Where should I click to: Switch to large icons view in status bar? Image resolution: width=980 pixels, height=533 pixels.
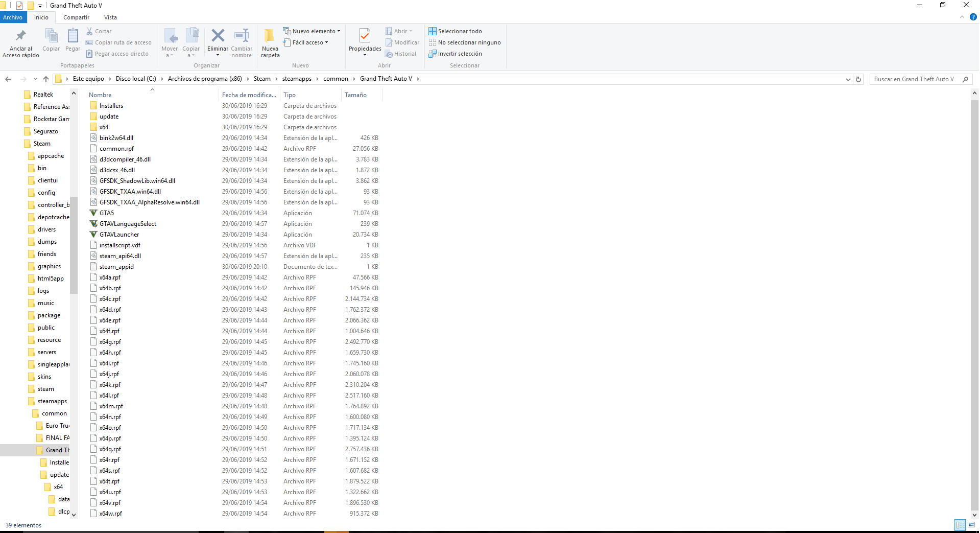(971, 525)
